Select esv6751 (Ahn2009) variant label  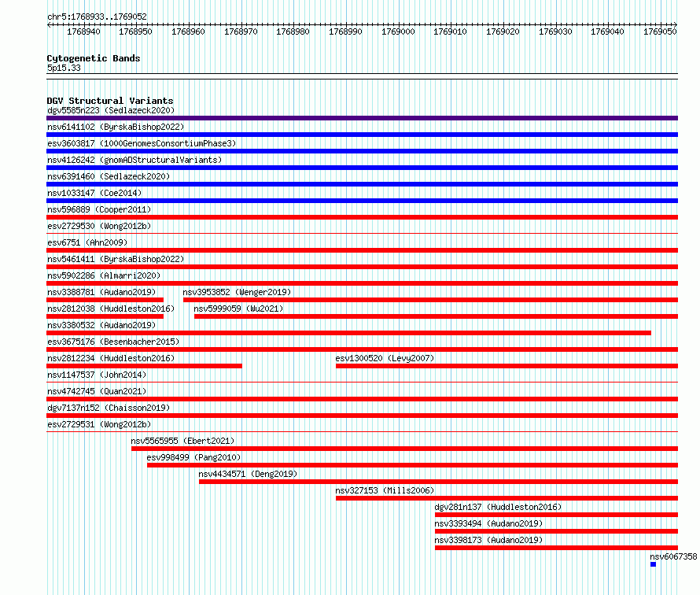(x=87, y=242)
